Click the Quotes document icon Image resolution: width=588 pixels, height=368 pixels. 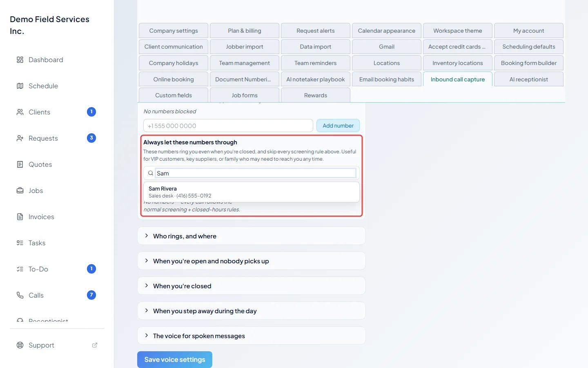click(20, 164)
